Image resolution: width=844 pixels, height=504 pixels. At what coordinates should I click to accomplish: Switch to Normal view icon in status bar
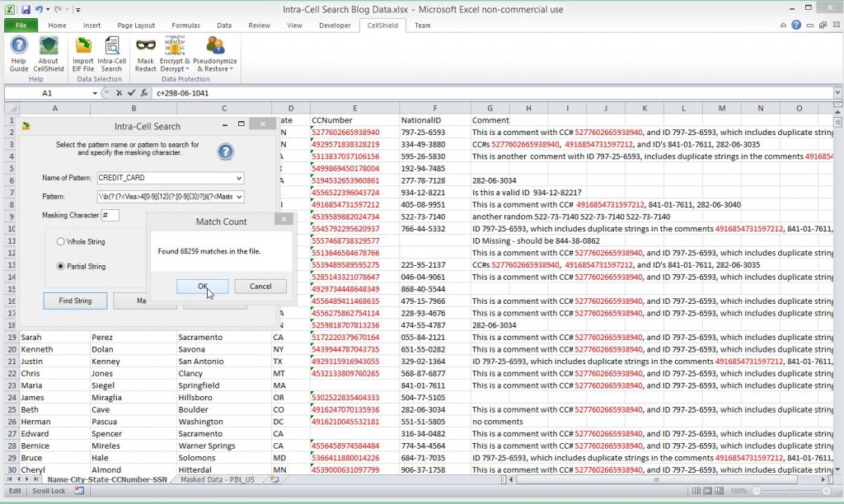[696, 491]
